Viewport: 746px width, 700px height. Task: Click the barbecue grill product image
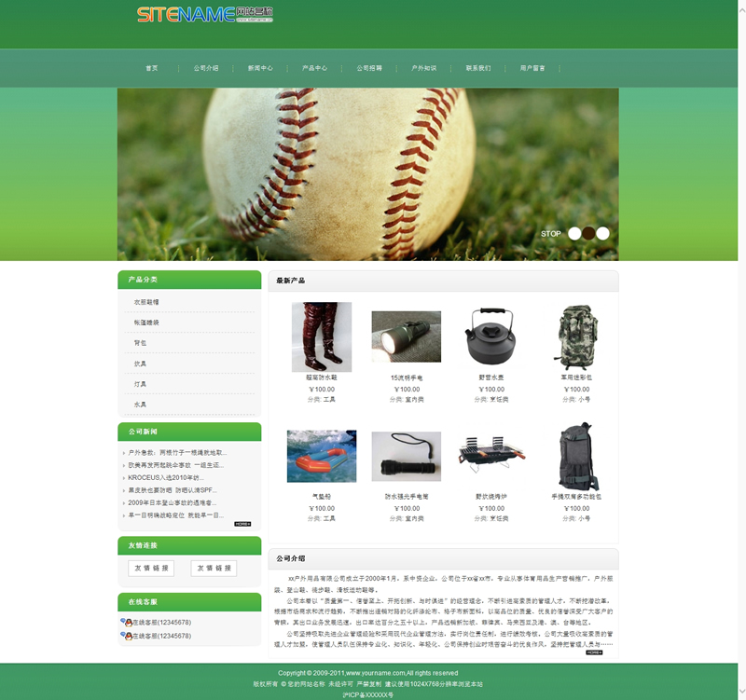(490, 456)
